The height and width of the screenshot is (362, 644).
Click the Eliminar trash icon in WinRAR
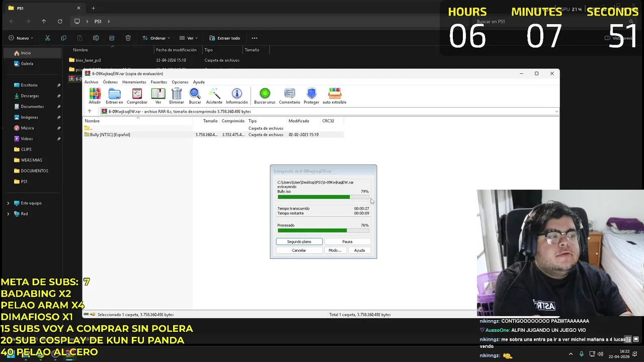[177, 96]
